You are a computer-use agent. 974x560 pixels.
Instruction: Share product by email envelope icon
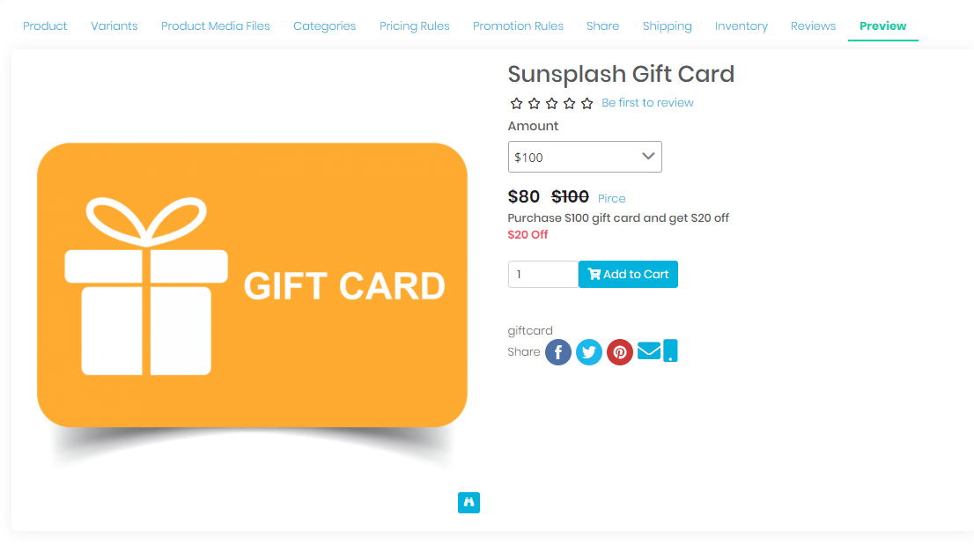(649, 350)
